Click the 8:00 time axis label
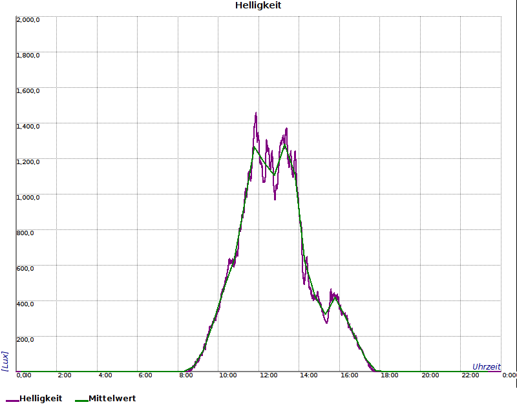The image size is (517, 420). tap(186, 375)
